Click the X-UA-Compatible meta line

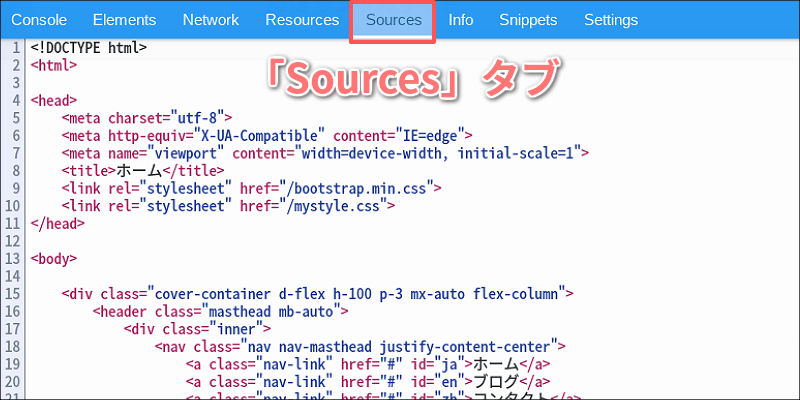coord(267,136)
